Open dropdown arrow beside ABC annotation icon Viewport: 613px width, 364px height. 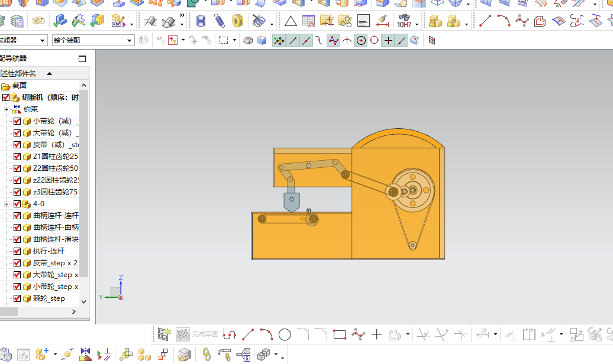pyautogui.click(x=131, y=24)
